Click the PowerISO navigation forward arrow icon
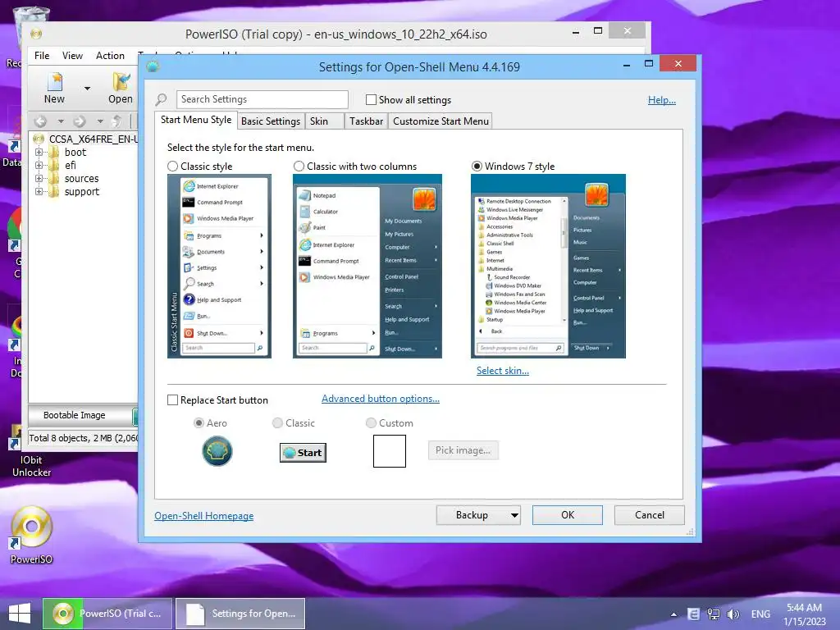Image resolution: width=840 pixels, height=630 pixels. coord(80,121)
